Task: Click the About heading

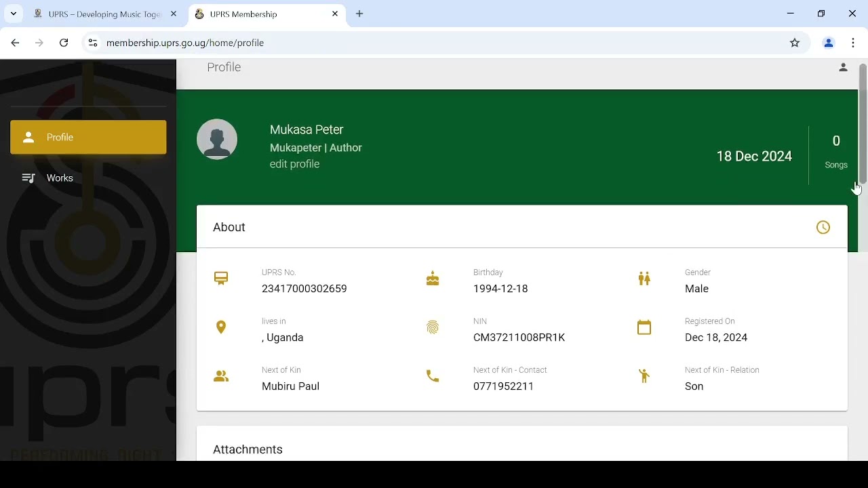Action: (229, 228)
